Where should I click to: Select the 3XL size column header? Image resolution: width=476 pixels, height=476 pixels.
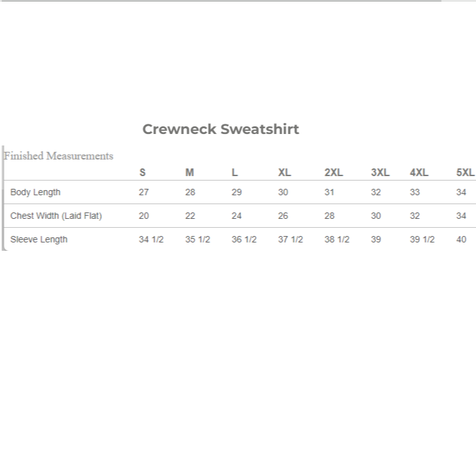(x=380, y=173)
